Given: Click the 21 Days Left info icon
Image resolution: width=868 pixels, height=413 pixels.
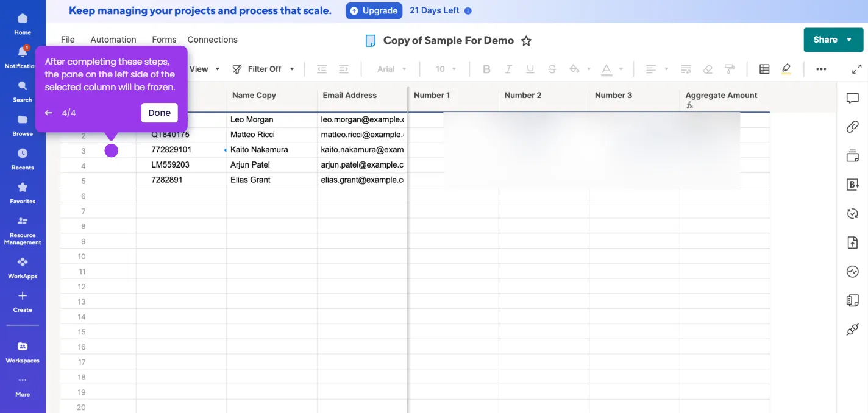Looking at the screenshot, I should click(468, 11).
